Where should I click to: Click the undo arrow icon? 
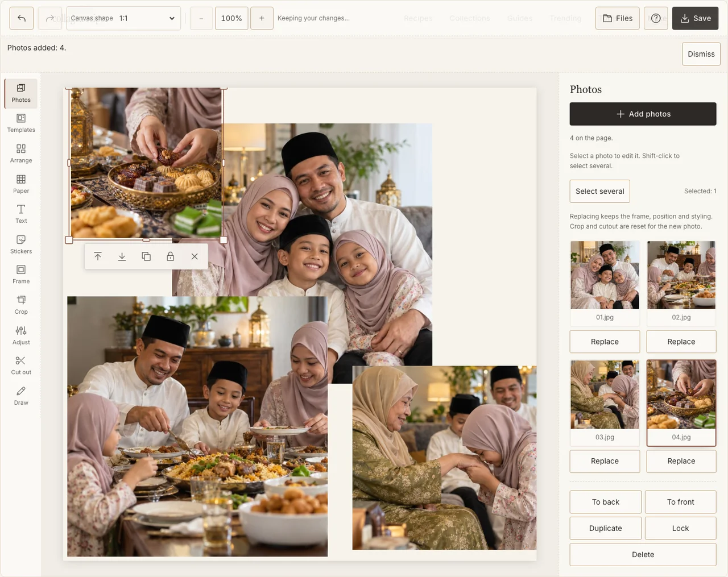pyautogui.click(x=22, y=18)
